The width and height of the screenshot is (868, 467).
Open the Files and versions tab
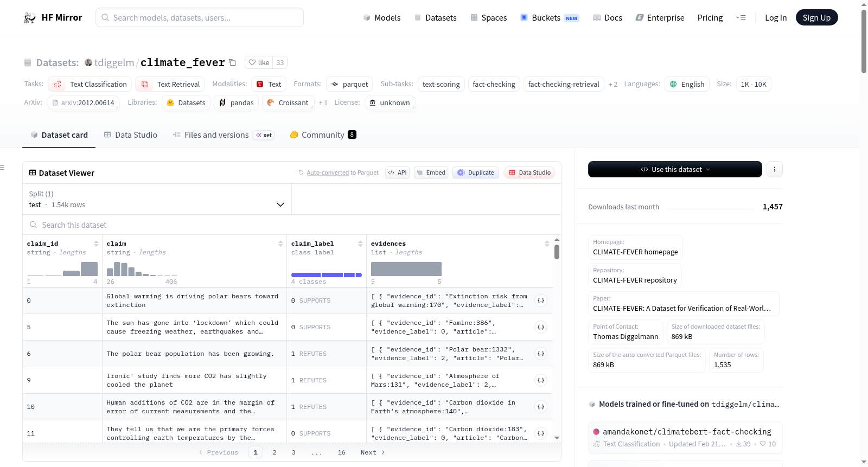point(224,135)
